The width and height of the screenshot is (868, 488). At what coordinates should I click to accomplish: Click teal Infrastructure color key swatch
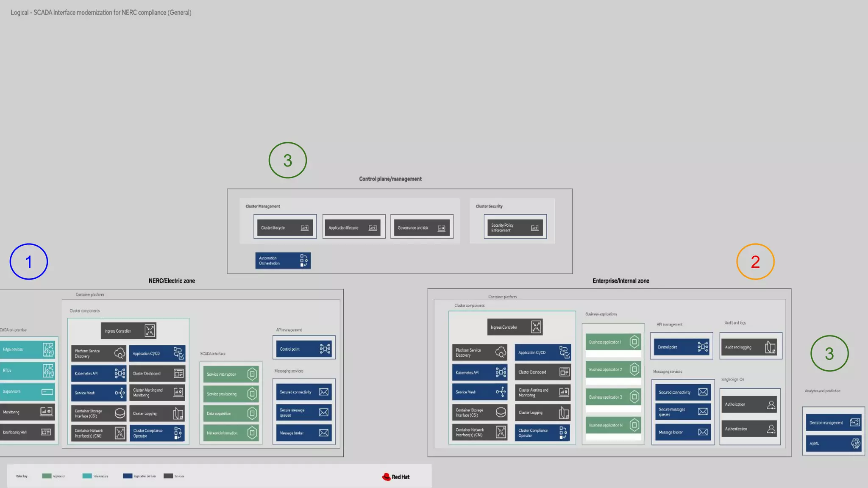tap(87, 476)
